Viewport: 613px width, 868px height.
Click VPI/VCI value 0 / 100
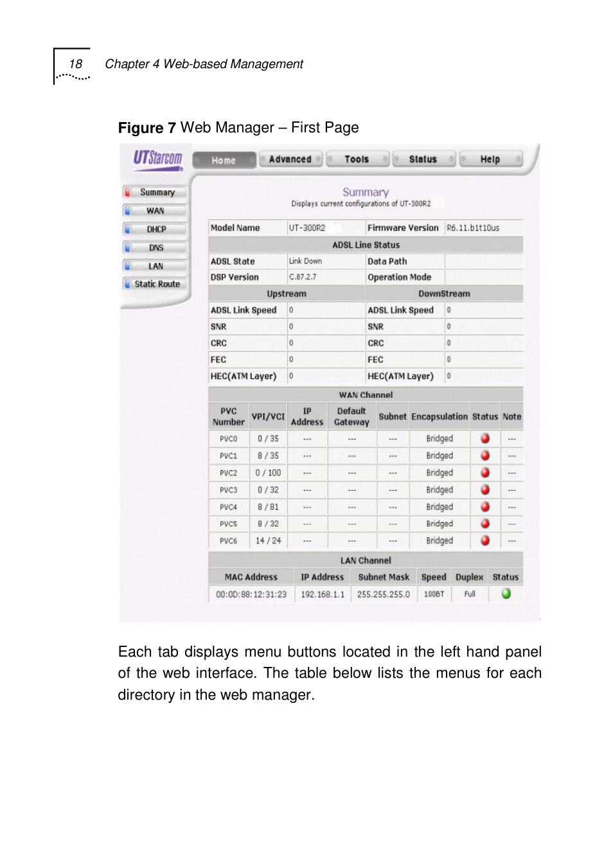[268, 473]
